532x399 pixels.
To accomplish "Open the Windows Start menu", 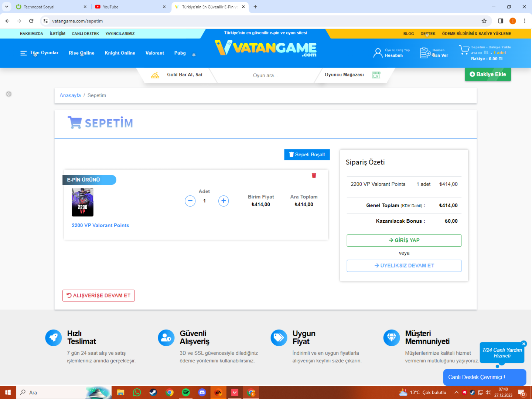I will 8,392.
